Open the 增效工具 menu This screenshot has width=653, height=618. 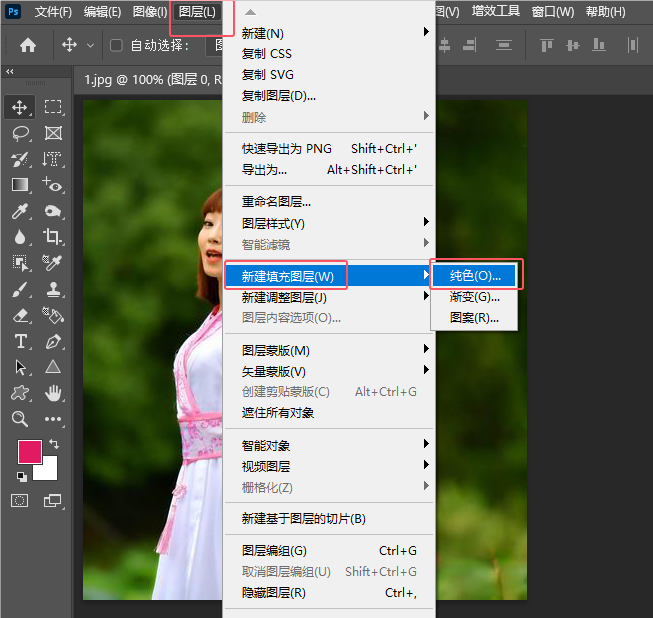(x=496, y=11)
